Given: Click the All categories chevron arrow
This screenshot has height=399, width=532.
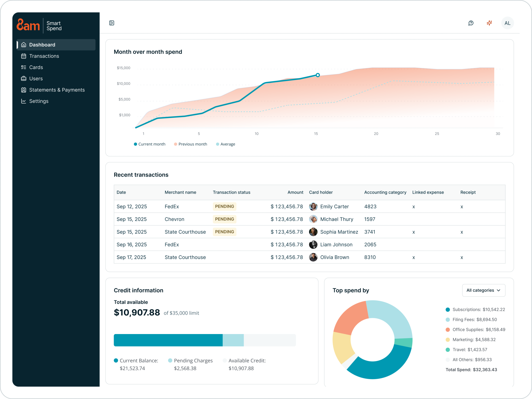Looking at the screenshot, I should 499,290.
